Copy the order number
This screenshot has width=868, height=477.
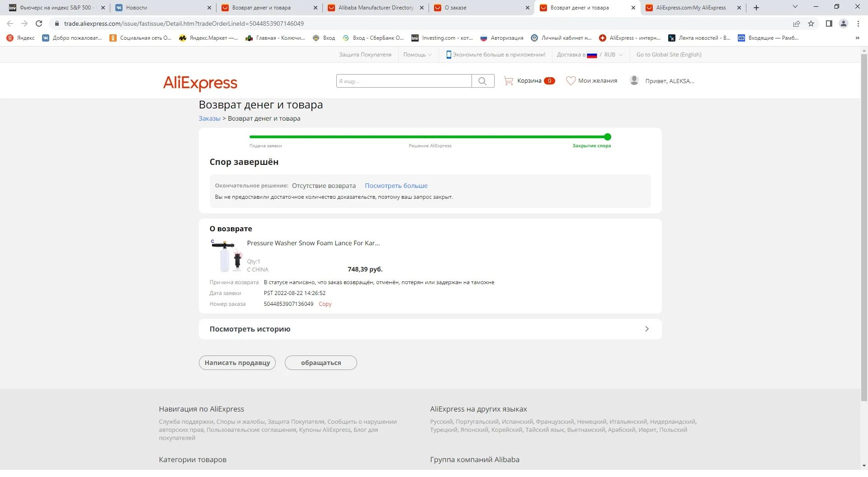325,304
